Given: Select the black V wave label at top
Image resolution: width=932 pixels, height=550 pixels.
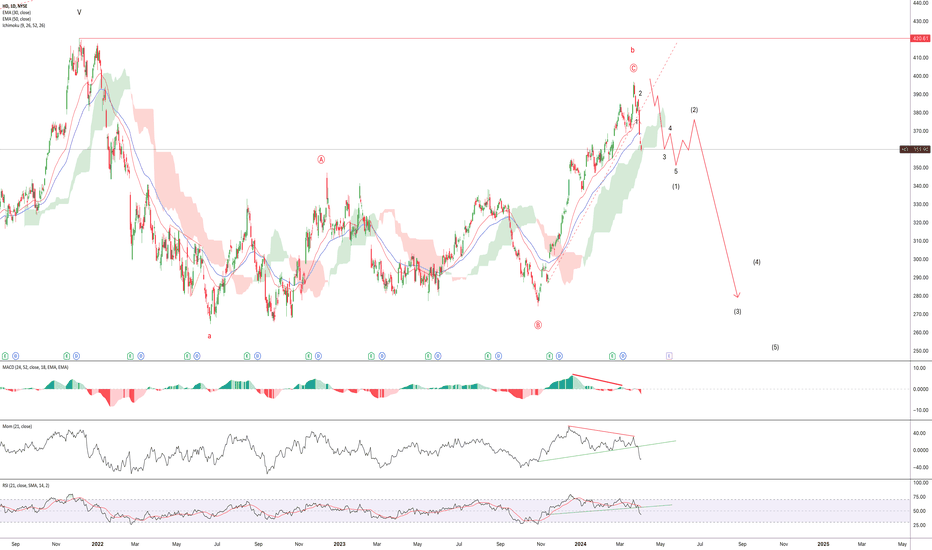Looking at the screenshot, I should (x=79, y=12).
